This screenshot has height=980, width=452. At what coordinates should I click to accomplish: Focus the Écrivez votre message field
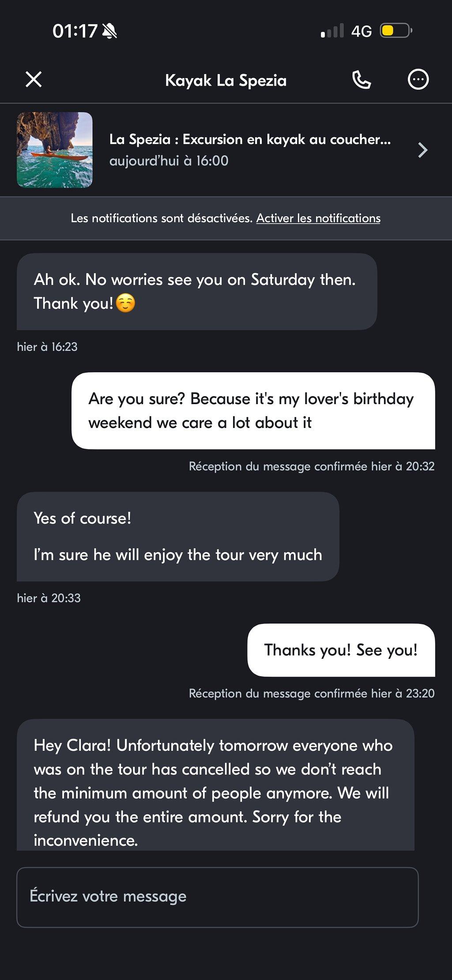point(217,897)
